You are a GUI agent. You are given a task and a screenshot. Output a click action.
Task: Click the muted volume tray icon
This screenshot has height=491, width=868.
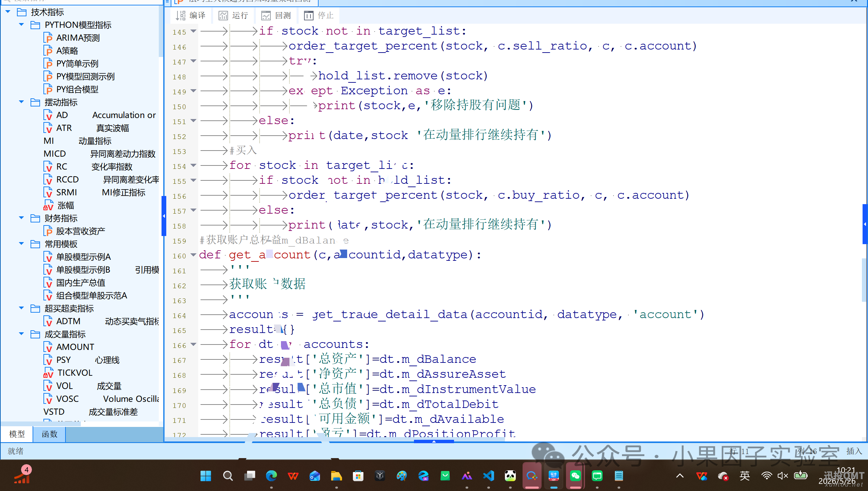pos(782,475)
